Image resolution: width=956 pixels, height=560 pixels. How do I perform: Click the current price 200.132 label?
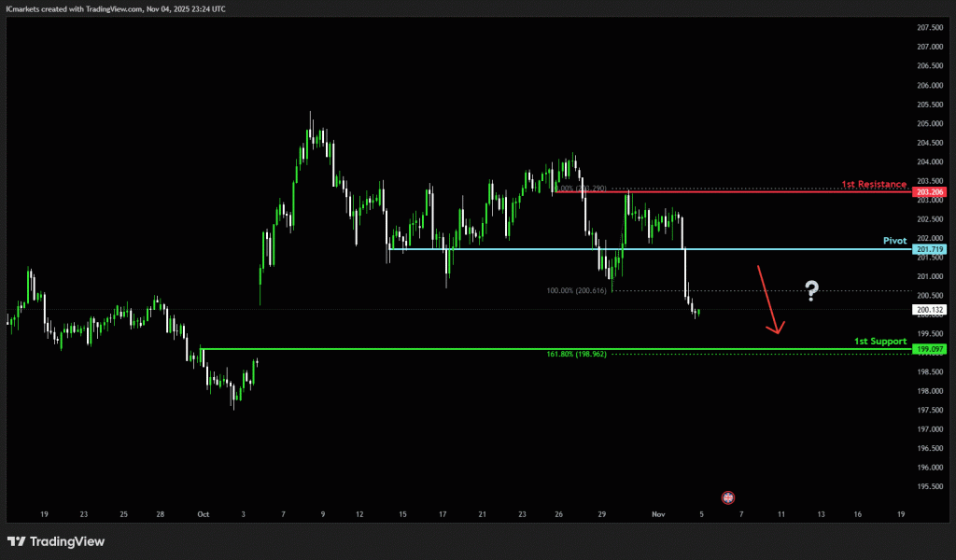pyautogui.click(x=930, y=309)
